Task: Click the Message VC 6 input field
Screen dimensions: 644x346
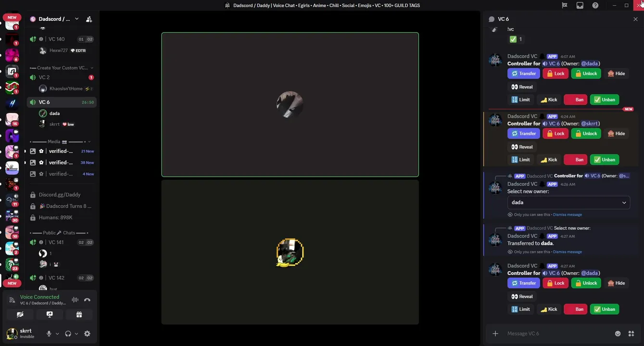Action: [x=558, y=334]
